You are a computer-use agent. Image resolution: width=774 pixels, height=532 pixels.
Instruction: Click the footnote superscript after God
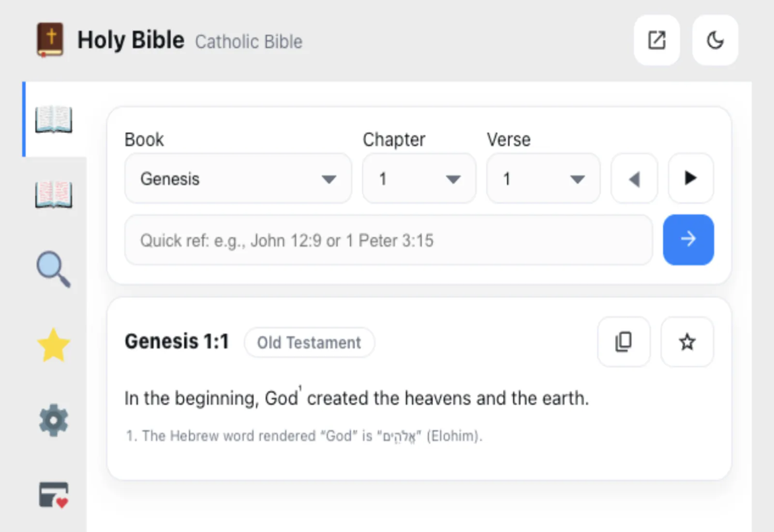point(300,388)
